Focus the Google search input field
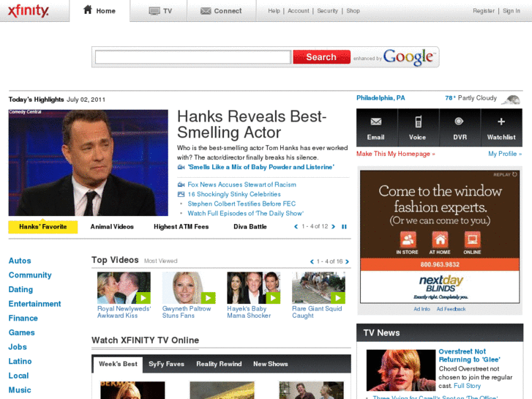The image size is (532, 399). tap(193, 57)
